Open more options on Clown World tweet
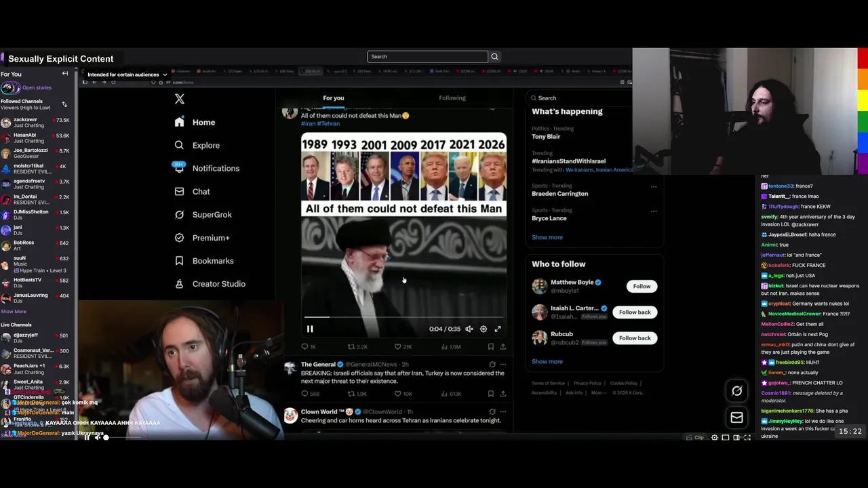The width and height of the screenshot is (868, 488). click(x=503, y=411)
